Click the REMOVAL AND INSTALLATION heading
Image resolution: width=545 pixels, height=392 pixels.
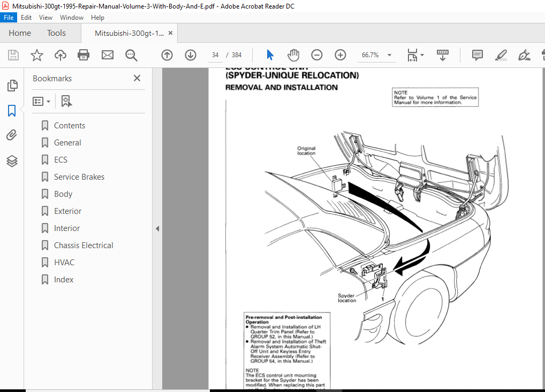point(282,87)
